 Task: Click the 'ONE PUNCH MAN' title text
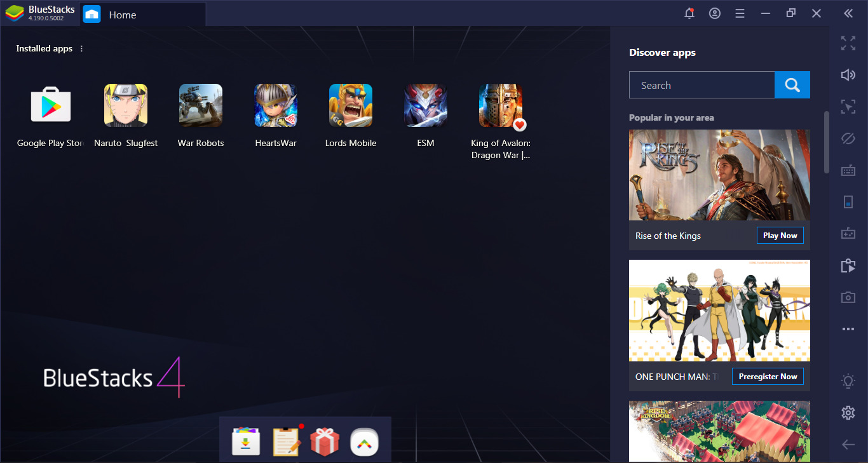pyautogui.click(x=678, y=377)
